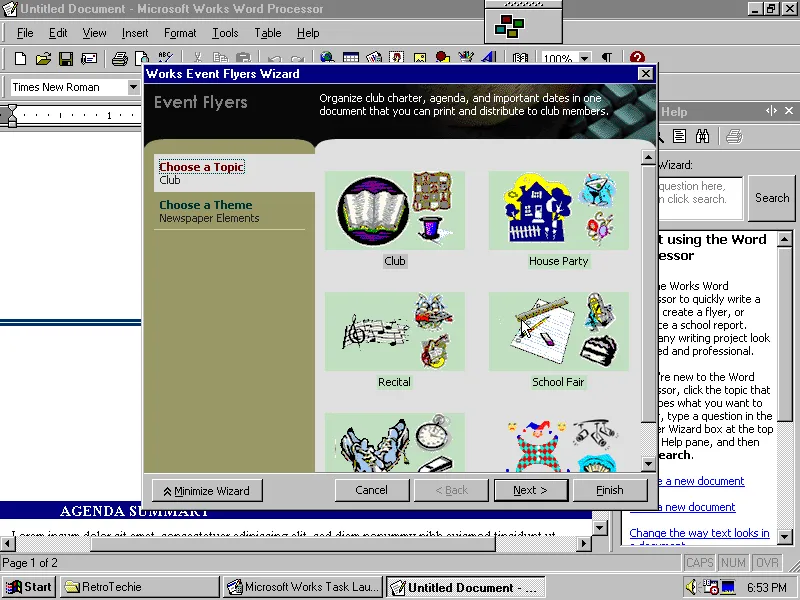Toggle OVR overtype mode in status bar
This screenshot has height=600, width=800.
(766, 562)
